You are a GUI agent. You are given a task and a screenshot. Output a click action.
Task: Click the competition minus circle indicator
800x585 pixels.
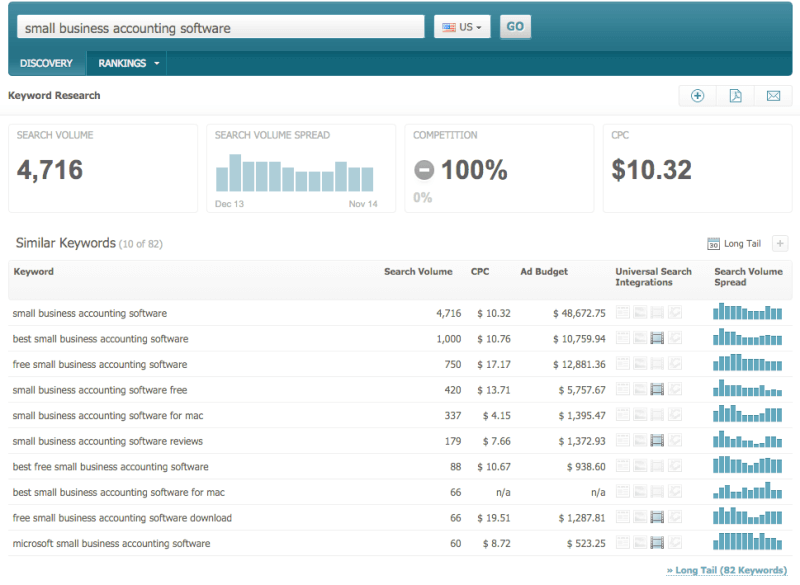[424, 171]
